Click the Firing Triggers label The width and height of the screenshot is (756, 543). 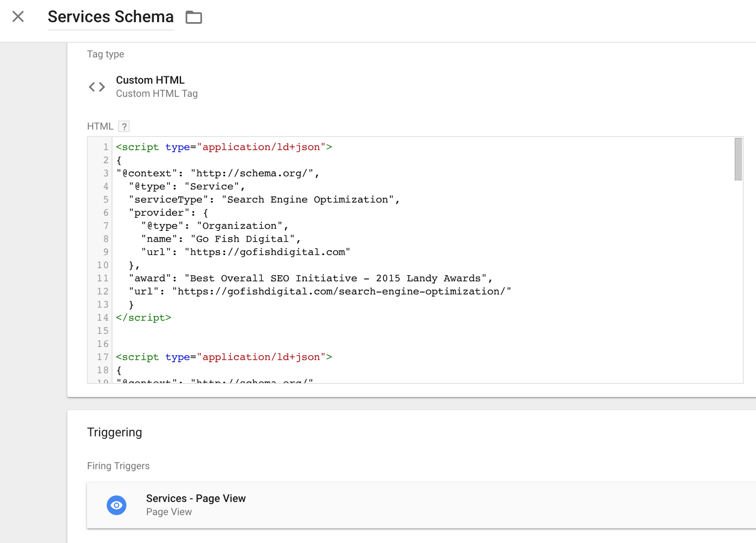[118, 466]
